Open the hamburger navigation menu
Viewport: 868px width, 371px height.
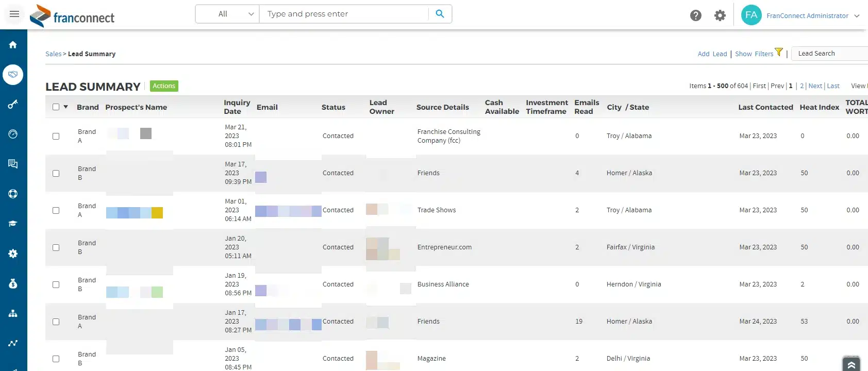[14, 14]
